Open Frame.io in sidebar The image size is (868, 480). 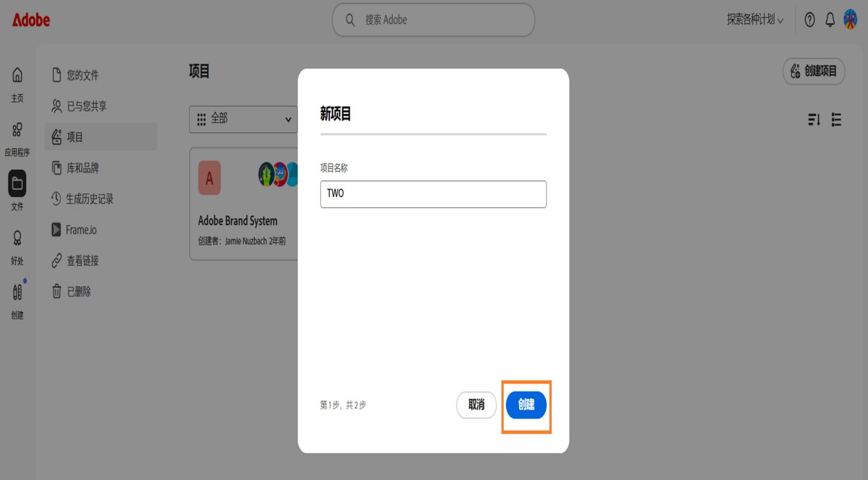(x=101, y=230)
